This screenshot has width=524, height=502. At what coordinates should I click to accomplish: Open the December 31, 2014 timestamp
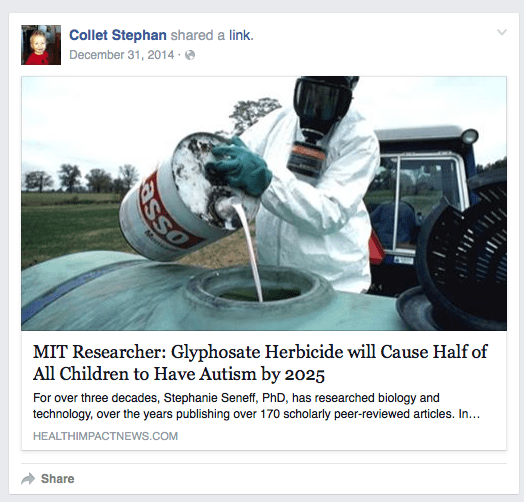[x=122, y=55]
